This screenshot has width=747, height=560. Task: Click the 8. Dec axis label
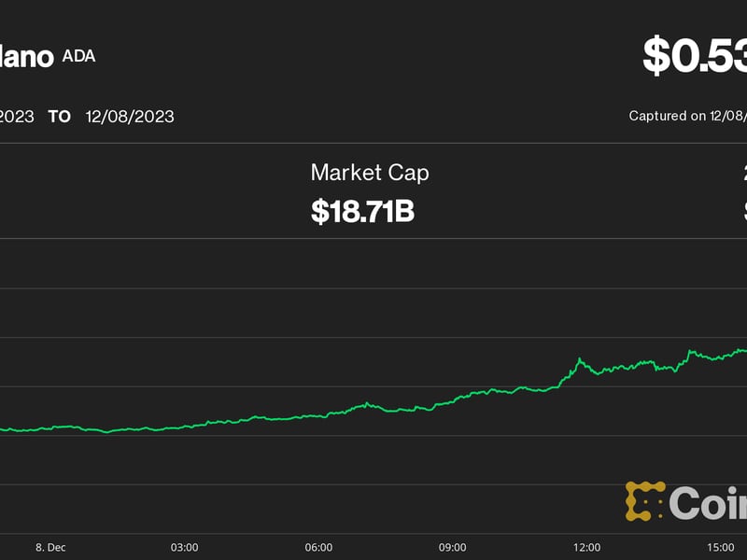click(50, 546)
